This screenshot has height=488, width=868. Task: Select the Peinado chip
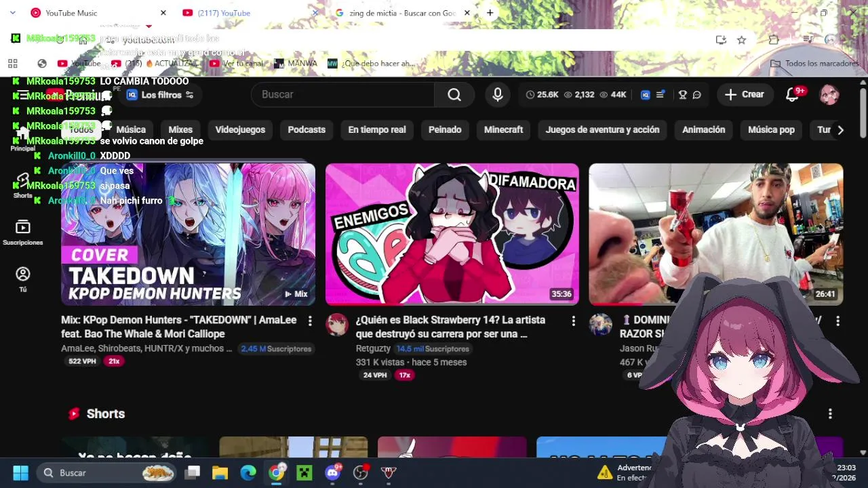445,129
